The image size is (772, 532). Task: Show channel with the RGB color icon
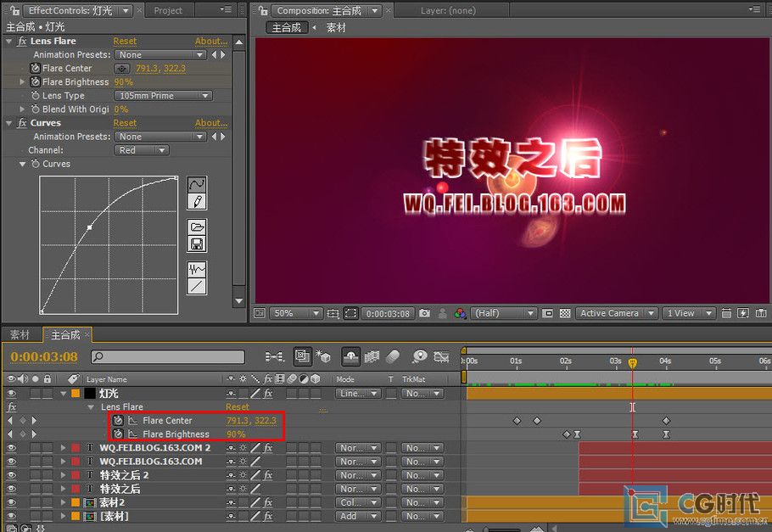pyautogui.click(x=461, y=313)
